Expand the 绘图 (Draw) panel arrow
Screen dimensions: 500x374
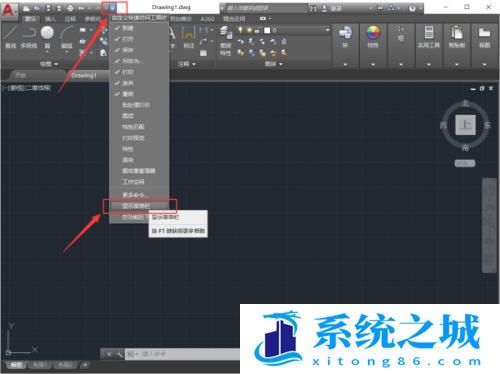click(x=56, y=64)
